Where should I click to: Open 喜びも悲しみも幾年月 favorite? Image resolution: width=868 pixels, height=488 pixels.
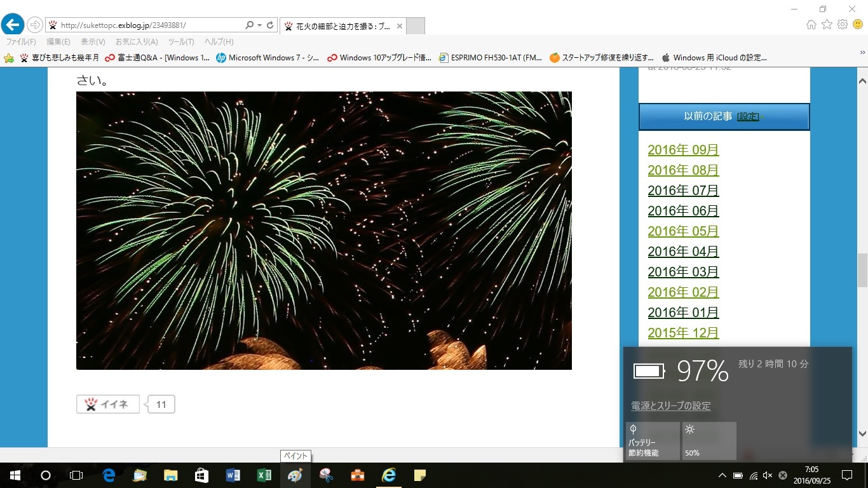[59, 58]
